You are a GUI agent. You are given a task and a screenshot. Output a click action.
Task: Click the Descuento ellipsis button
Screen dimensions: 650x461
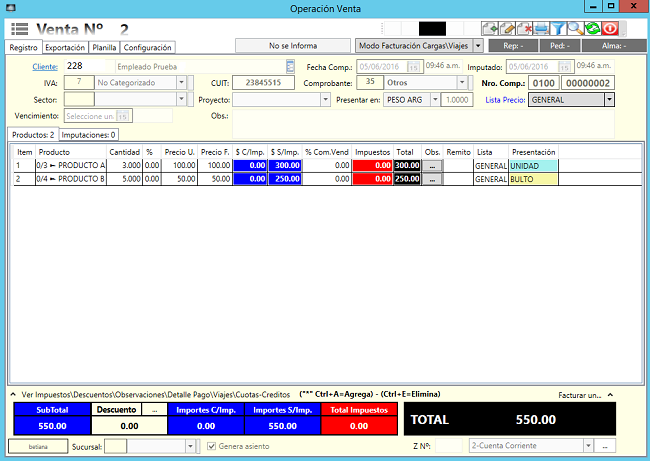[x=155, y=410]
